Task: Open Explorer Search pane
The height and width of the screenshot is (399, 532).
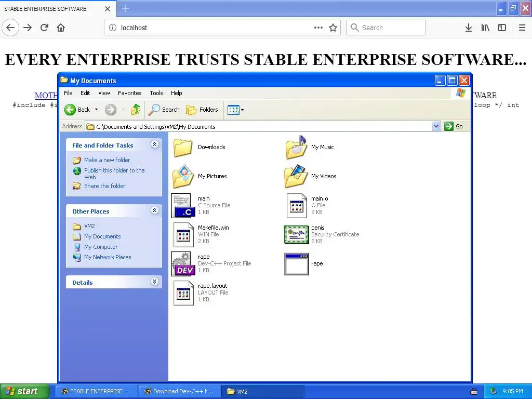Action: (x=165, y=110)
